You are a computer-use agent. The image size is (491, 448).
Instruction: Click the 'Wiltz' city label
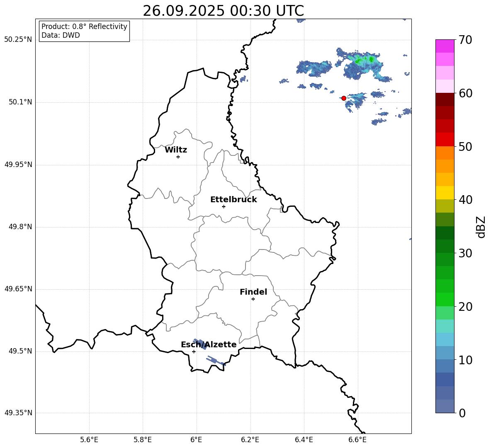coord(176,150)
